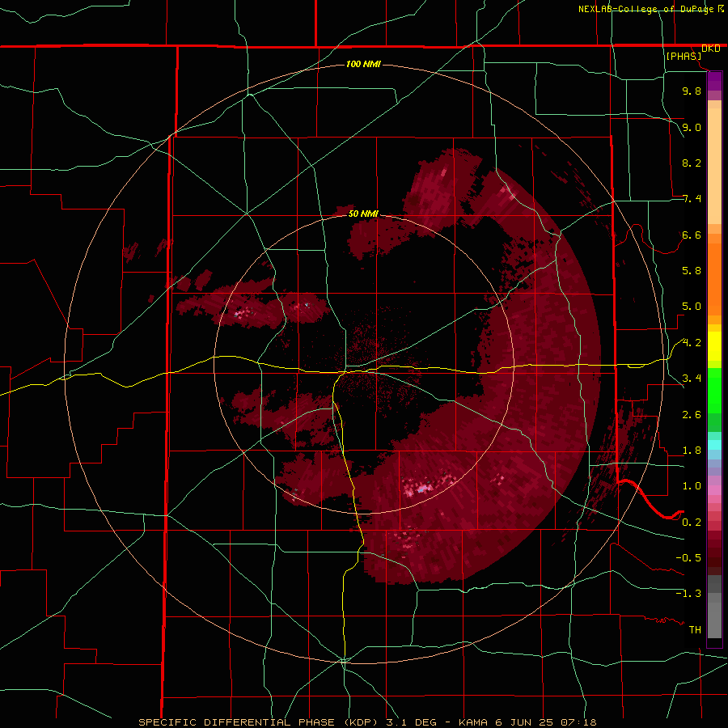
Task: Click the 5.8 value on the scale
Action: coord(692,271)
